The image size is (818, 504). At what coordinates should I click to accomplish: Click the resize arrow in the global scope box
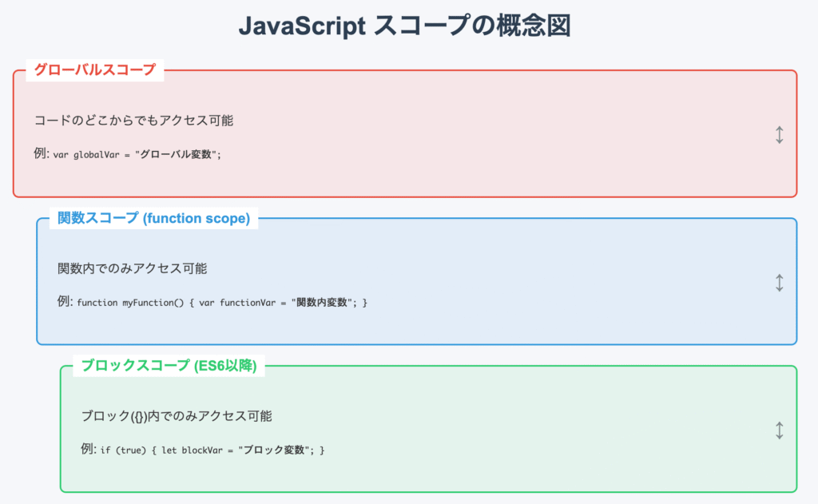[x=780, y=135]
